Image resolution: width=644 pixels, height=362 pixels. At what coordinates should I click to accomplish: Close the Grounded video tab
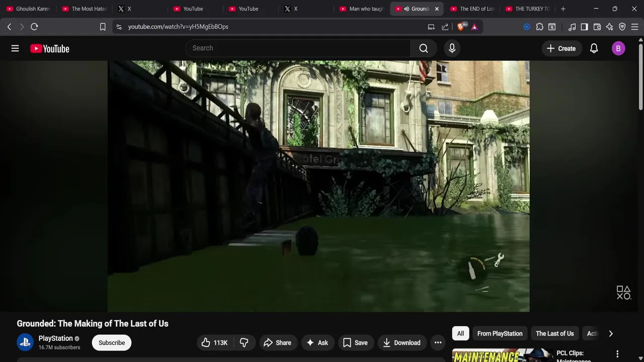pos(437,9)
